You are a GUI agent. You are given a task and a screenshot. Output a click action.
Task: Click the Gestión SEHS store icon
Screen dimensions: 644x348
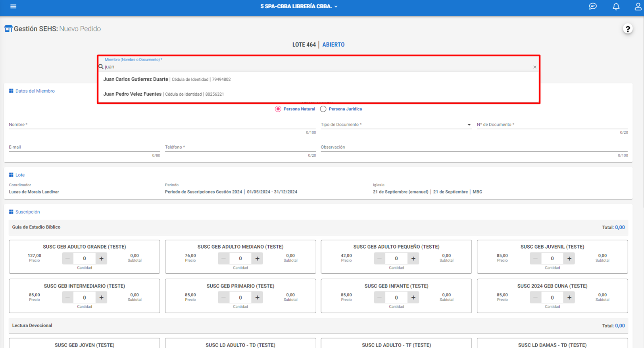click(x=8, y=29)
